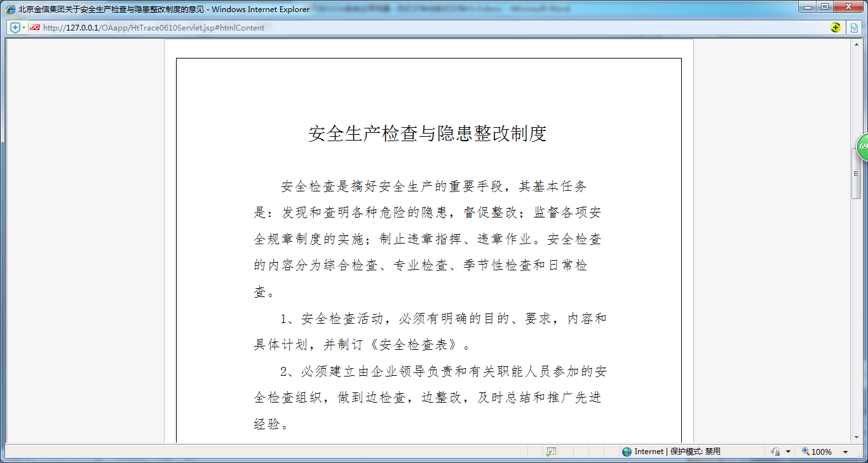
Task: Click the red site favicon in the address bar
Action: [35, 27]
